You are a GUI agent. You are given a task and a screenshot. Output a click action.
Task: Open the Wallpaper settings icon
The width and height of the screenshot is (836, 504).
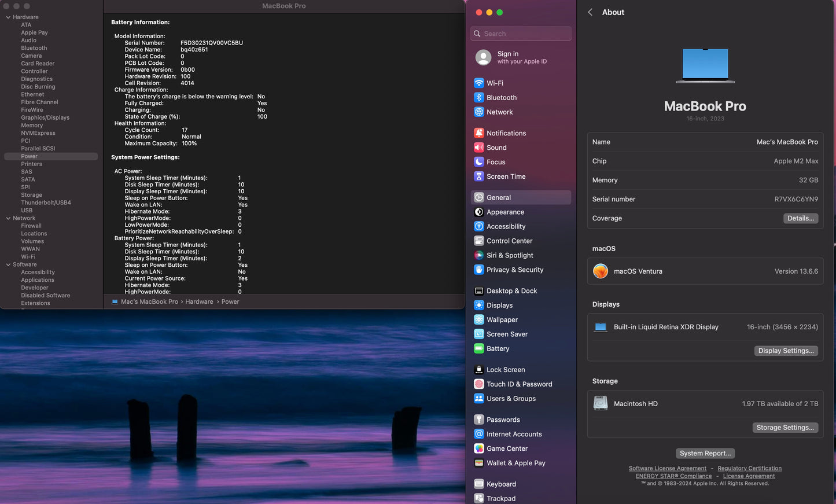479,319
